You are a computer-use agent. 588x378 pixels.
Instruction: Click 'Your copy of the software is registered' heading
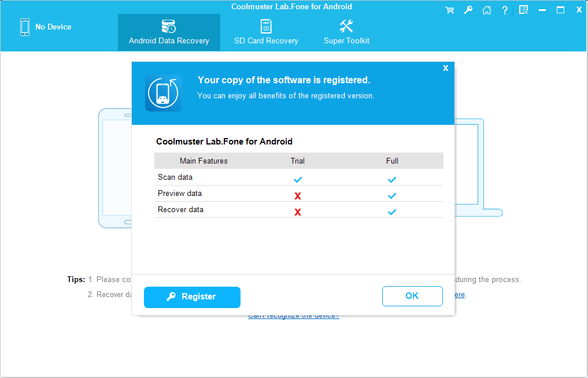point(284,80)
